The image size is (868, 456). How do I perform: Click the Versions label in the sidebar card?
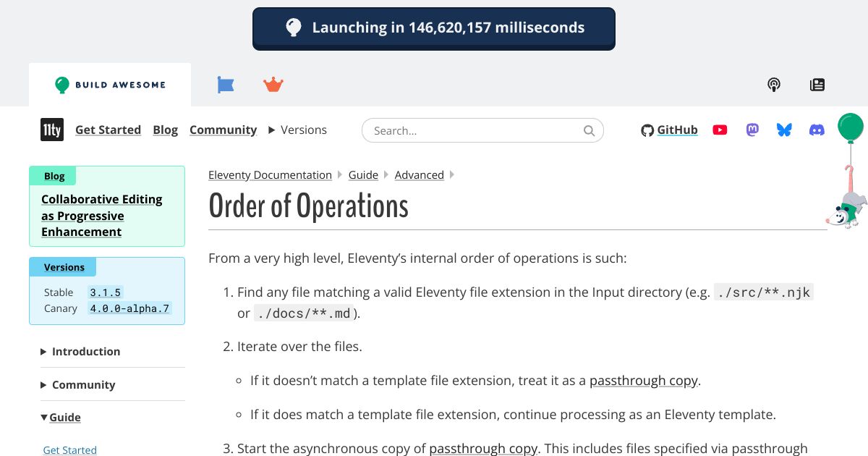click(x=64, y=267)
